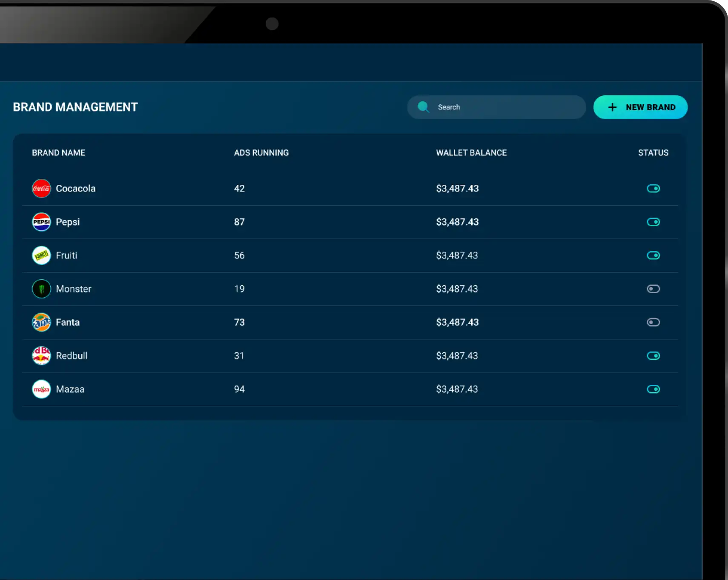Image resolution: width=728 pixels, height=580 pixels.
Task: Create a new brand with NEW BRAND button
Action: 640,107
